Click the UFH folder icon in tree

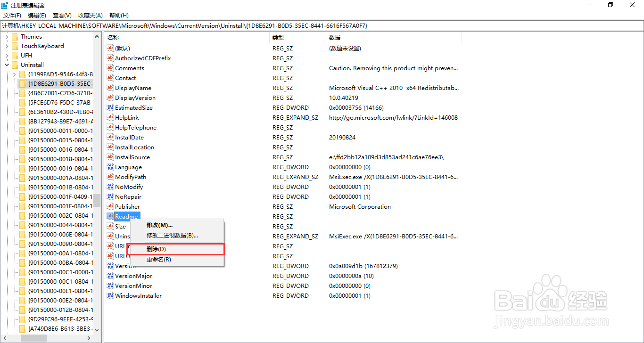coord(15,55)
